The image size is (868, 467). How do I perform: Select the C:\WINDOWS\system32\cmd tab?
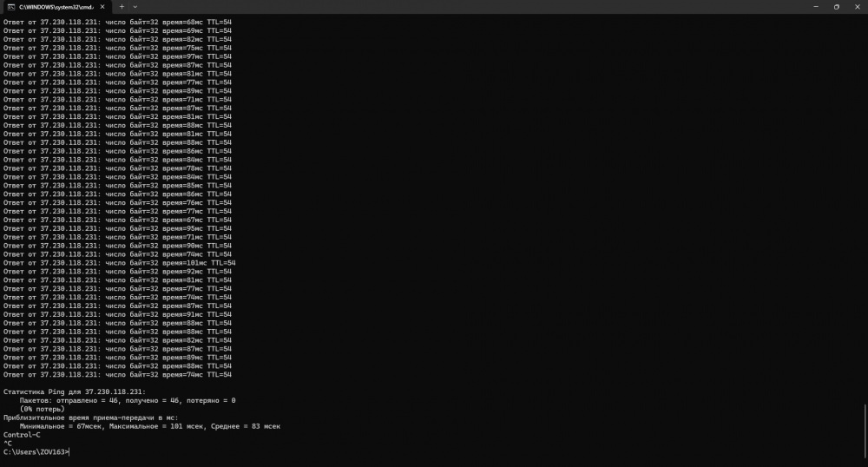(x=56, y=7)
